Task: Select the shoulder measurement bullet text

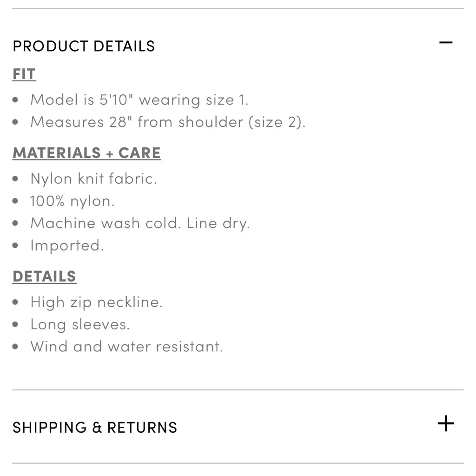Action: 167,122
